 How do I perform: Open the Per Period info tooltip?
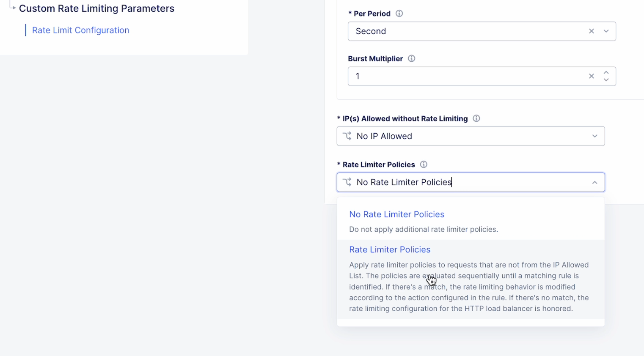coord(398,13)
